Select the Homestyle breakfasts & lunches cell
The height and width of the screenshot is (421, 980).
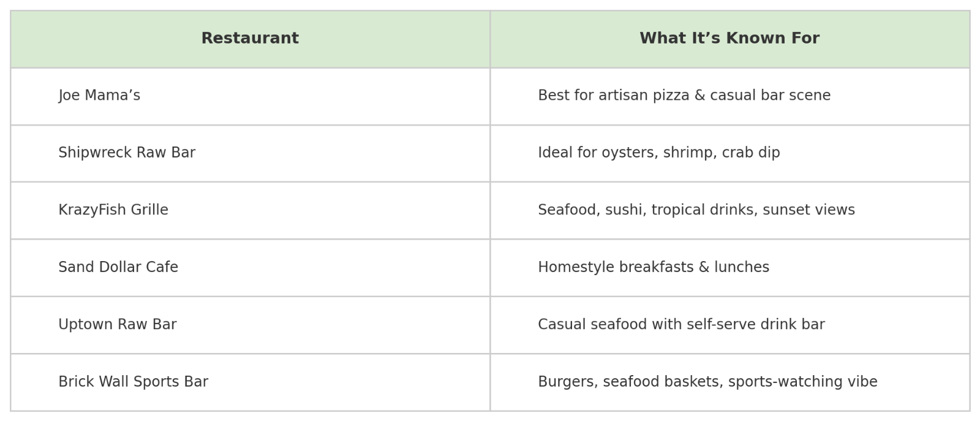(x=654, y=267)
